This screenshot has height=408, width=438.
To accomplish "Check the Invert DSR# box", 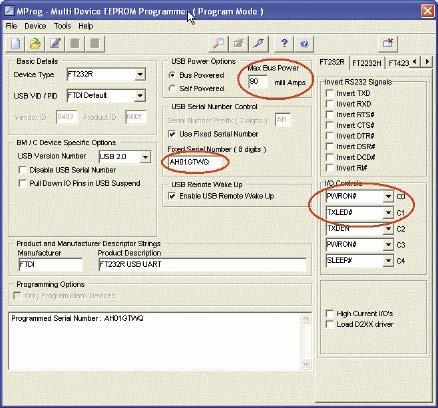I will pyautogui.click(x=329, y=147).
